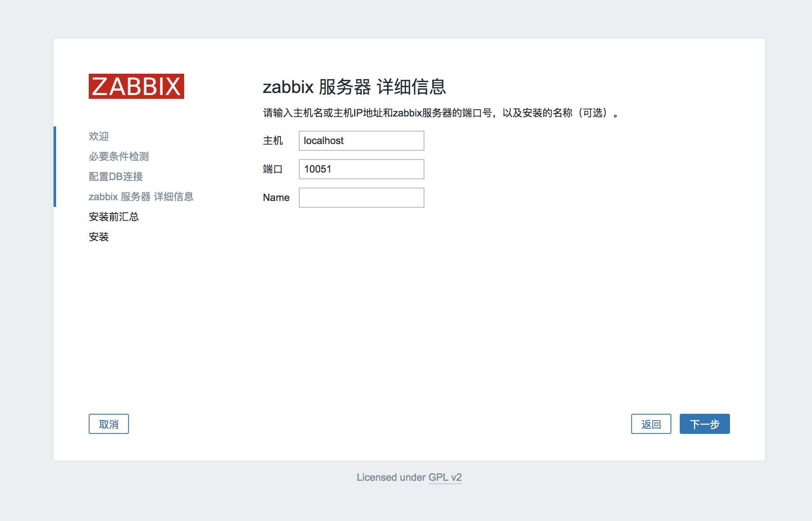Click the 取消 cancel button
This screenshot has height=521, width=812.
(108, 424)
